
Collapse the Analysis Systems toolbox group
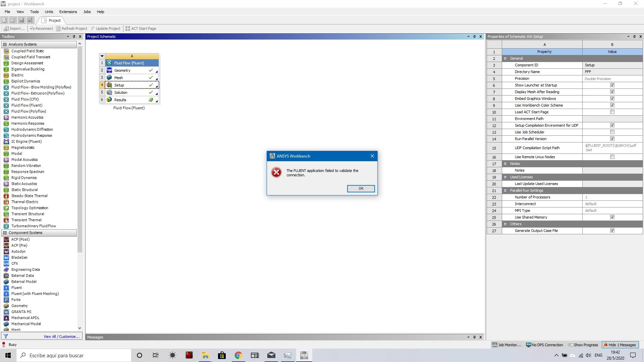click(x=5, y=44)
